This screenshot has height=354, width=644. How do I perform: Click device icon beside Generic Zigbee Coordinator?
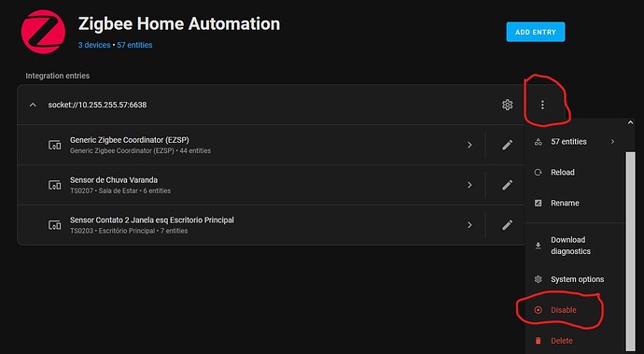[55, 145]
